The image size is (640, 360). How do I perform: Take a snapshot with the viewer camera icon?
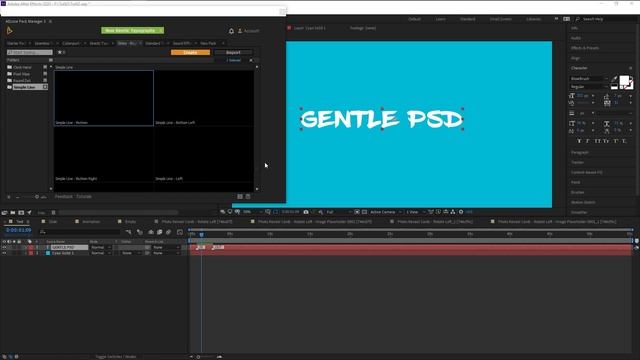306,212
